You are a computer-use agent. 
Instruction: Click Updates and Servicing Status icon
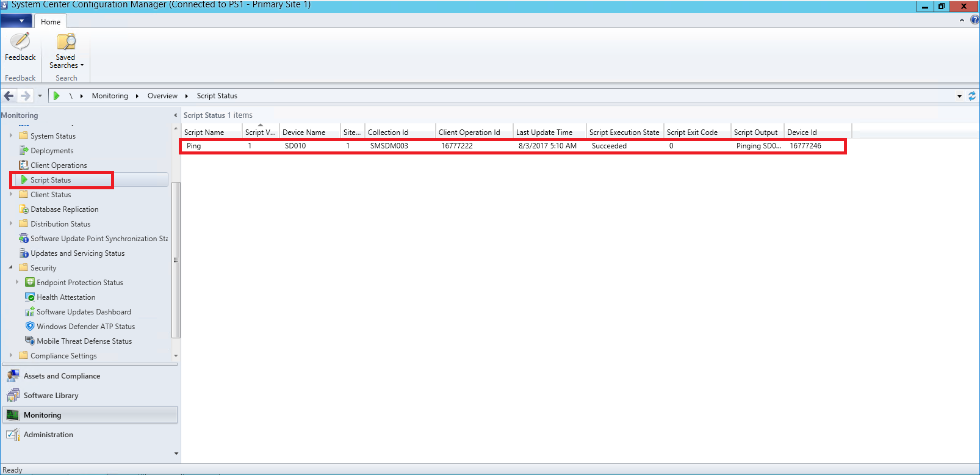point(24,253)
